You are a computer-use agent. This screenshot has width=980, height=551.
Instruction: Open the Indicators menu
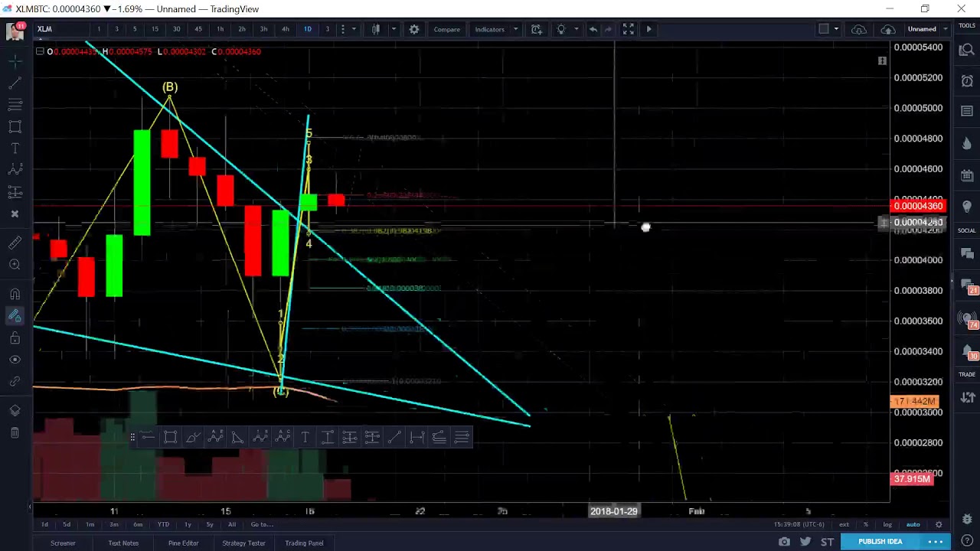489,29
